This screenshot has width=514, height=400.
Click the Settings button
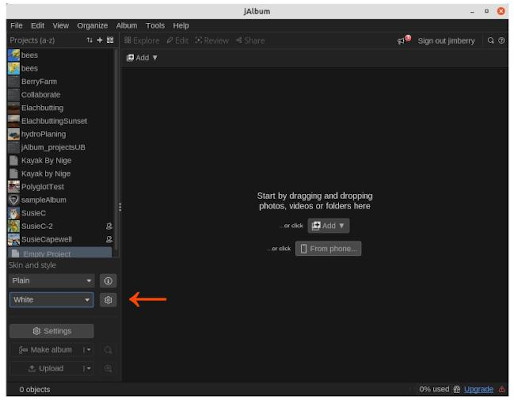click(x=52, y=331)
